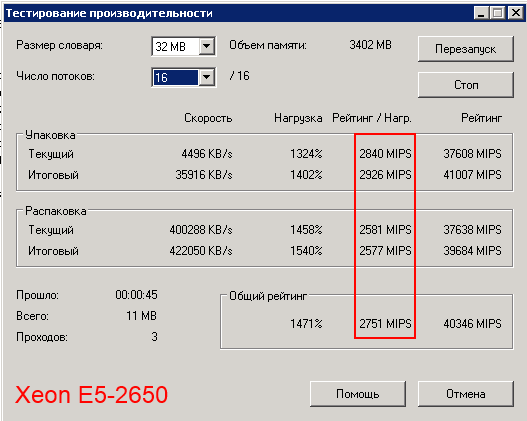Click the Рейтинг / Нагр. column header
527x421 pixels.
[372, 118]
